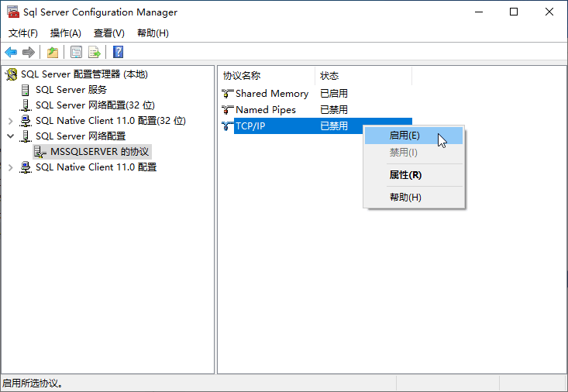Click the SQL Server 服务 tree icon
Screen dimensions: 568x392
point(25,90)
